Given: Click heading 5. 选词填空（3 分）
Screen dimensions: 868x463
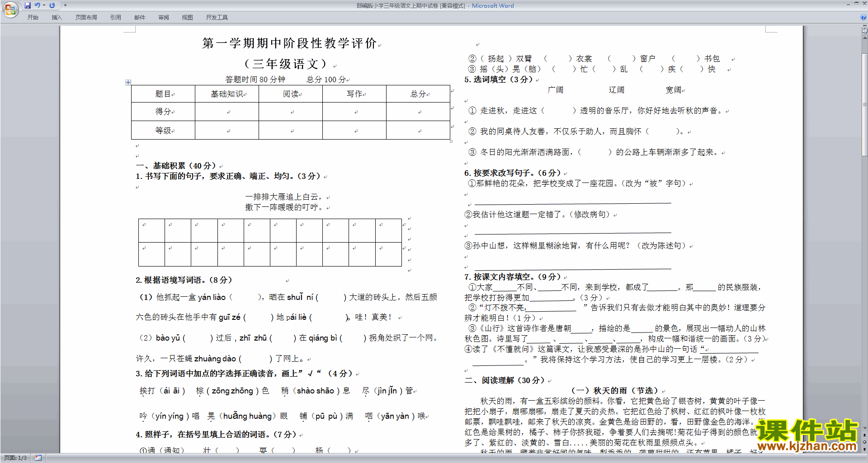Looking at the screenshot, I should pos(499,80).
